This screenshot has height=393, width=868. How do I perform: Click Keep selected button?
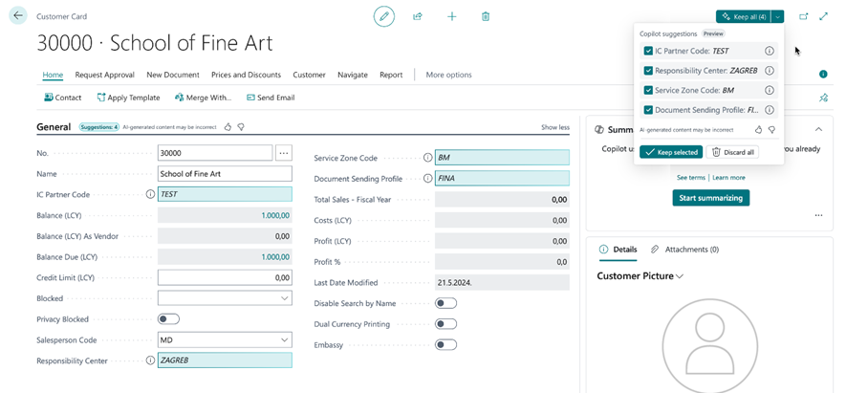(x=671, y=152)
